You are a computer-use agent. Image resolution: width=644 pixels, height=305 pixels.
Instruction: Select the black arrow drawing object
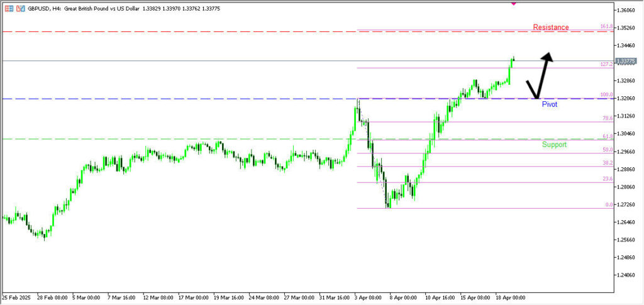542,75
